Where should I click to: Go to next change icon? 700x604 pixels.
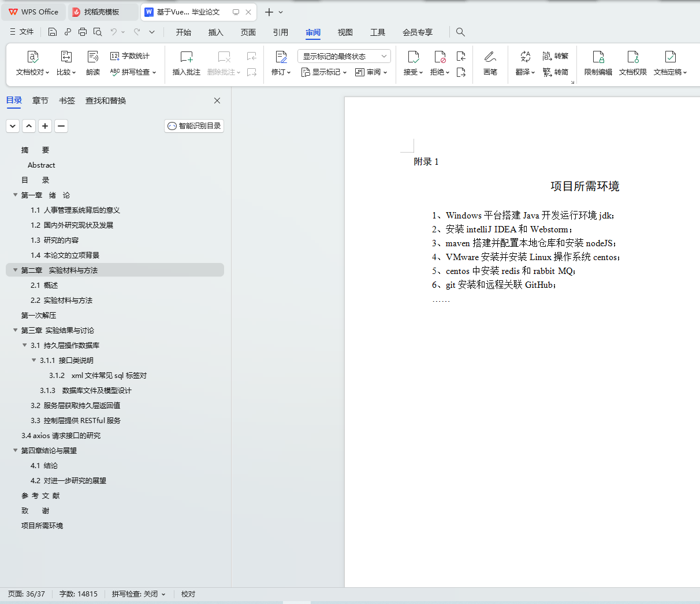click(461, 72)
